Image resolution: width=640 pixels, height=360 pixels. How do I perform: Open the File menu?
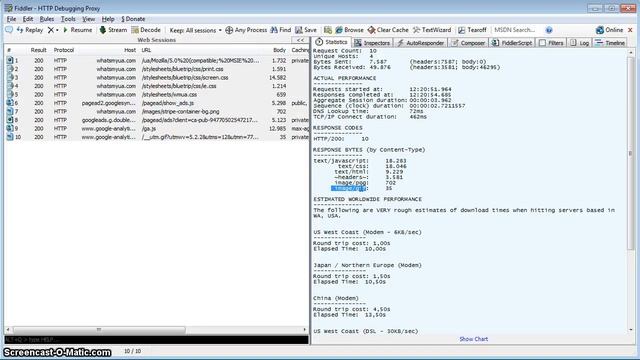[11, 19]
